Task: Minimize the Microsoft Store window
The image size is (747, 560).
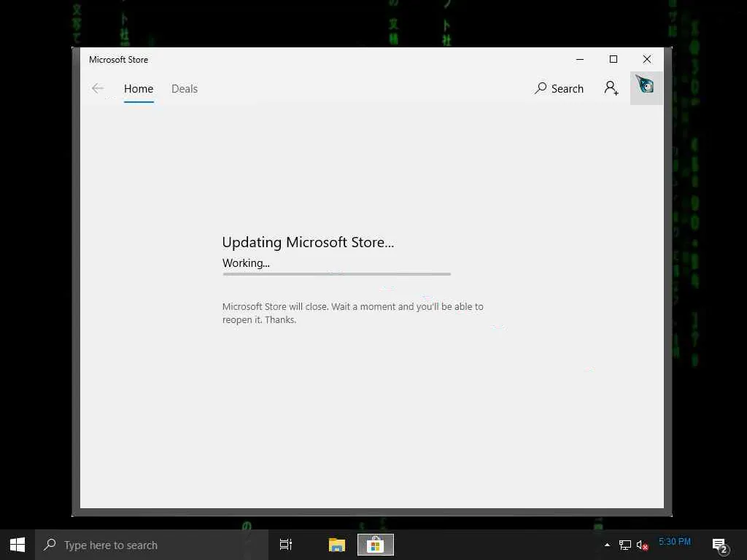Action: [580, 60]
